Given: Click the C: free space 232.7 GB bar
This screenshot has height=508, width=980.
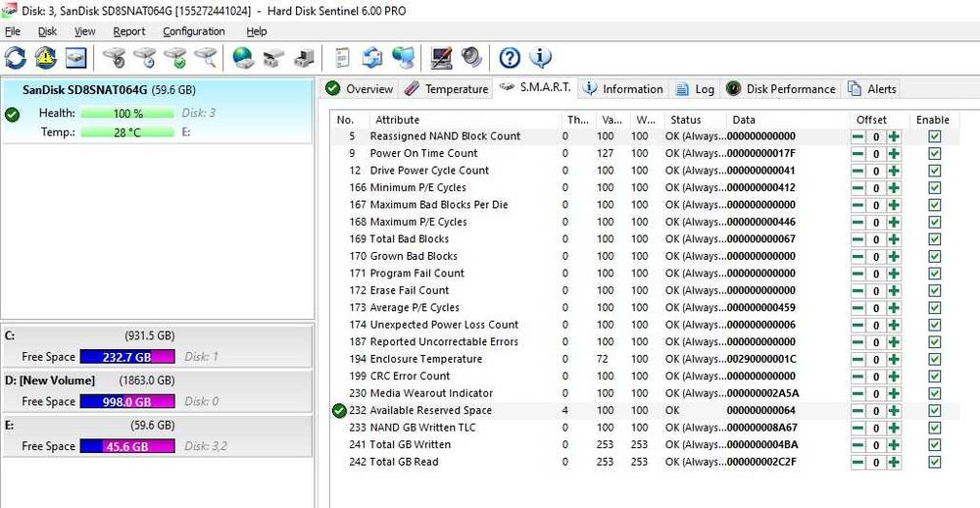Looking at the screenshot, I should point(127,357).
